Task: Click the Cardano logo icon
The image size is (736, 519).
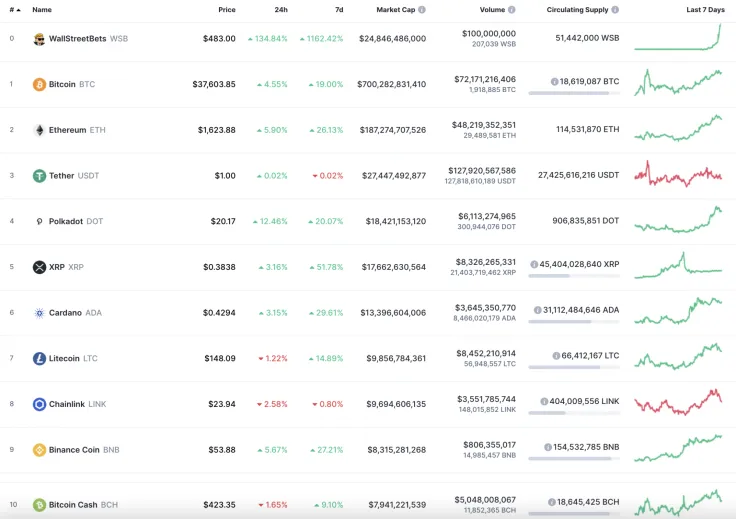Action: (39, 313)
